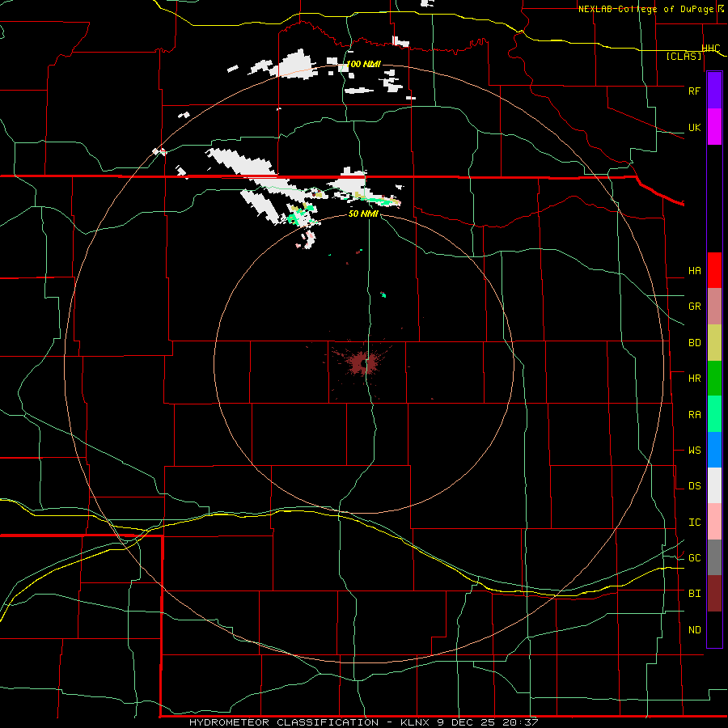Click the RA light-green legend swatch

click(714, 414)
